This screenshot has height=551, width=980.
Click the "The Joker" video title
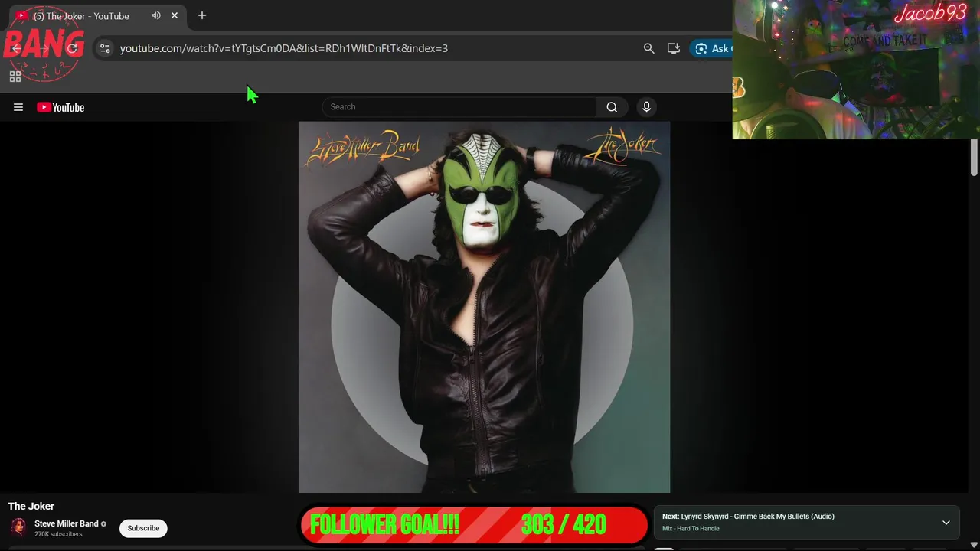tap(31, 506)
